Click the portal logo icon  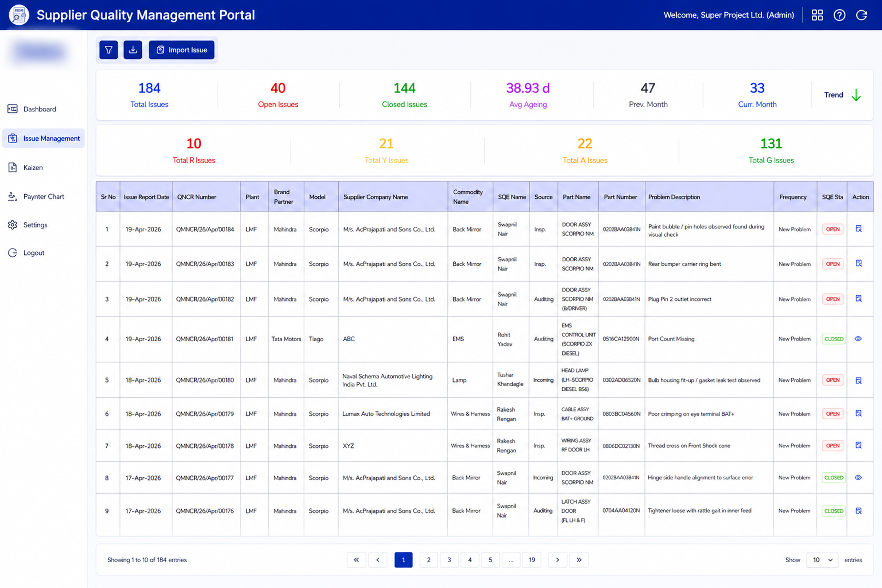(x=19, y=15)
